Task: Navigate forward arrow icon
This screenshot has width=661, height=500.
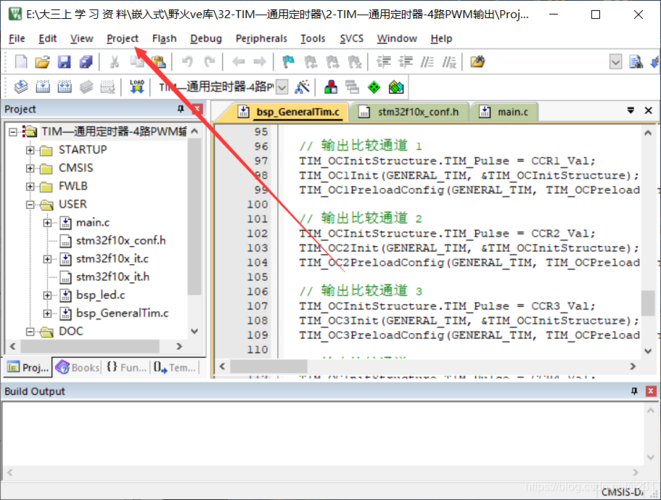Action: pos(260,62)
